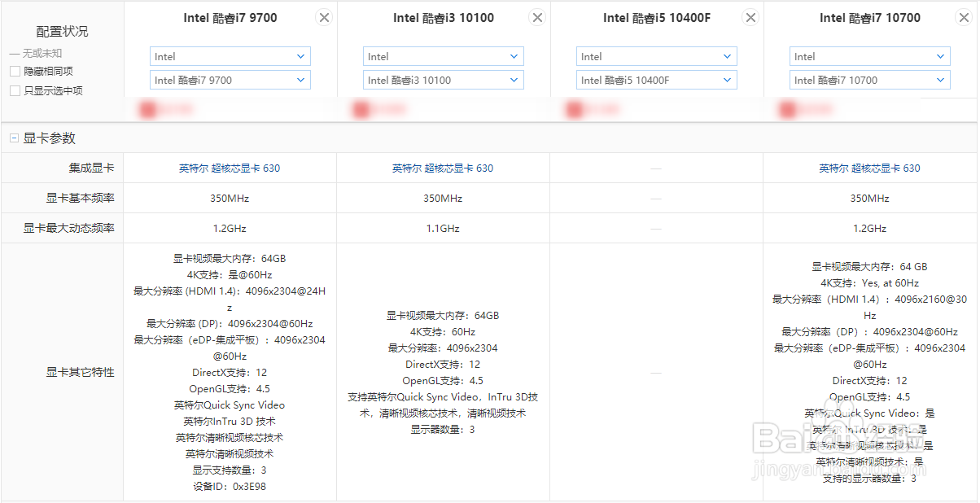Click the Intel 酷睿i5 10400F column title
980x503 pixels.
(657, 18)
